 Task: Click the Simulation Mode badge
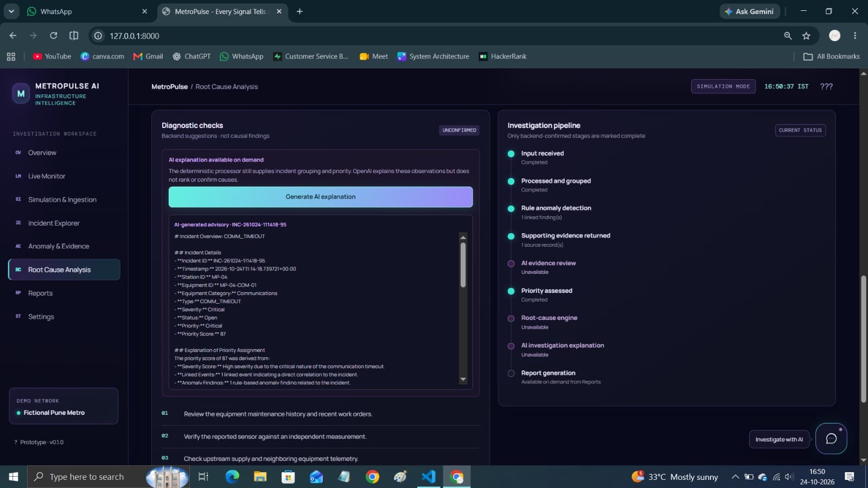(723, 87)
